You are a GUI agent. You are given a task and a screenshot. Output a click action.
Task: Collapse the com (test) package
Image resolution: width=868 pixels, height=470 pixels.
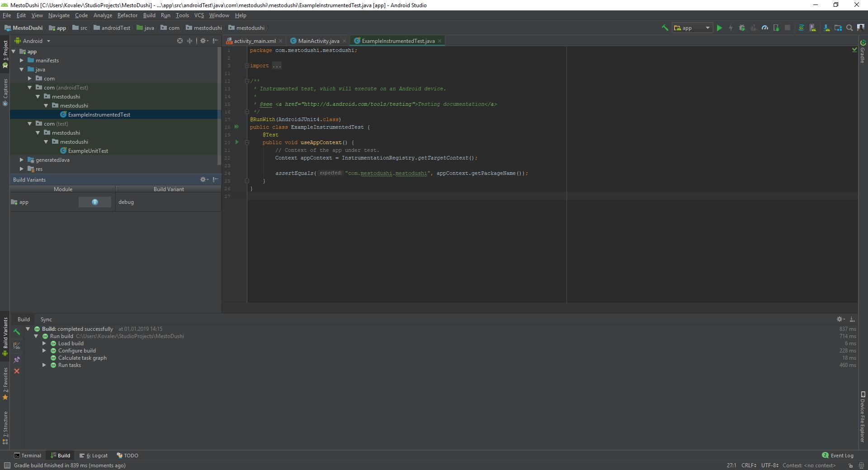(x=30, y=124)
